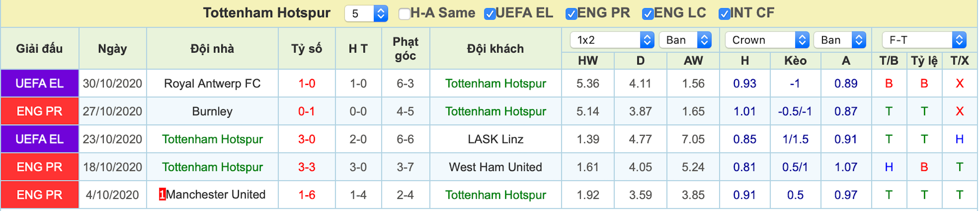Open the LASK Linz team link

495,139
